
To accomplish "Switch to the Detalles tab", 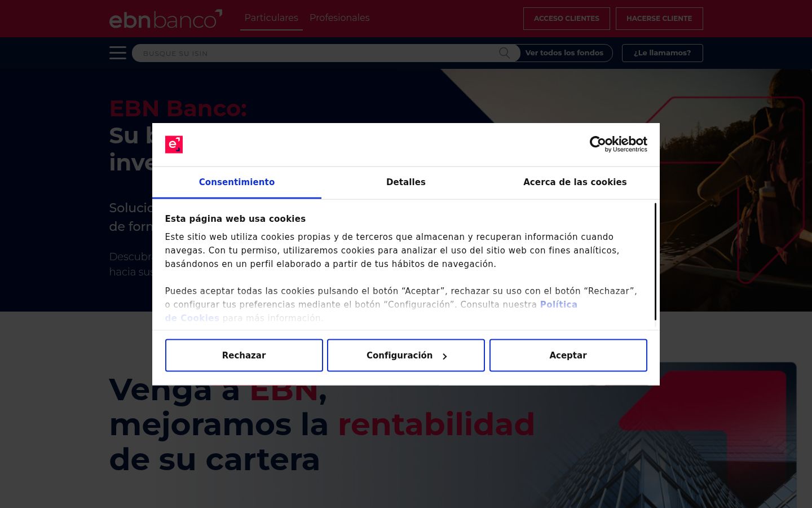I will click(x=406, y=182).
